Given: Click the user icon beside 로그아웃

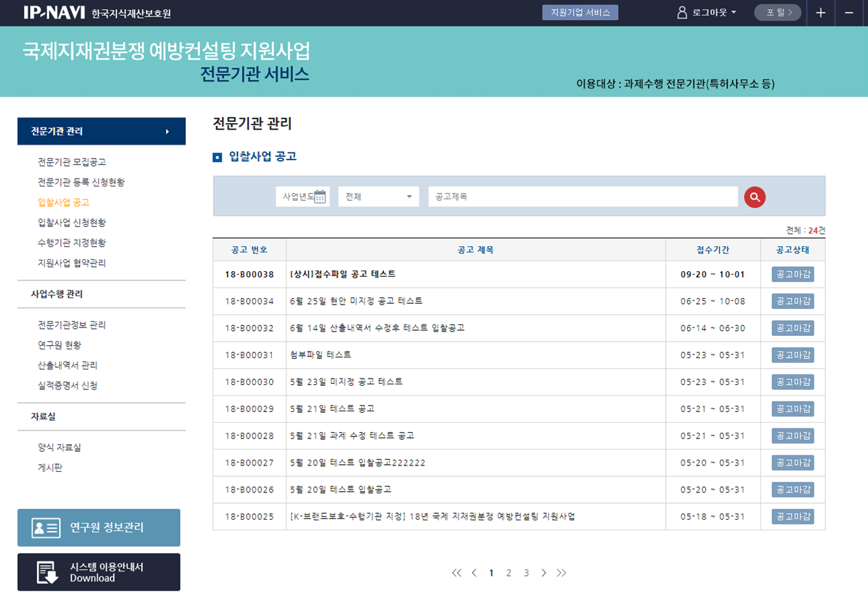Looking at the screenshot, I should (x=681, y=12).
